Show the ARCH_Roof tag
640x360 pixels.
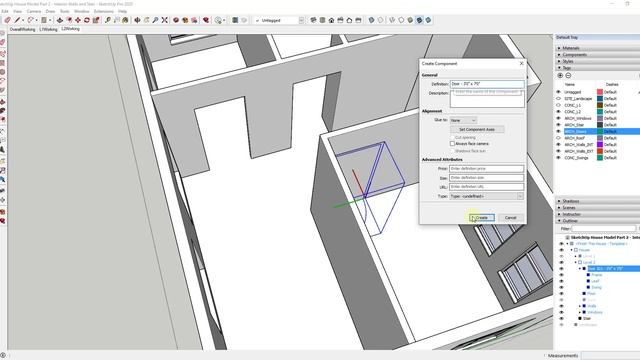coord(558,138)
